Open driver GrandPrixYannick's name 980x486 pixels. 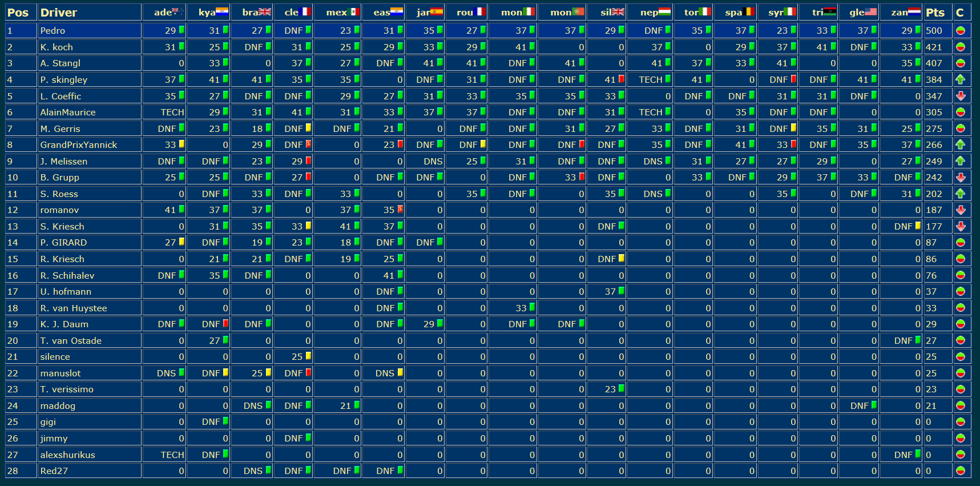pyautogui.click(x=79, y=145)
